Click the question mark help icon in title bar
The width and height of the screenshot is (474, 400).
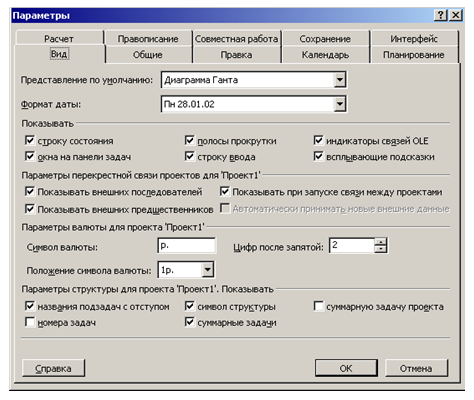point(441,15)
